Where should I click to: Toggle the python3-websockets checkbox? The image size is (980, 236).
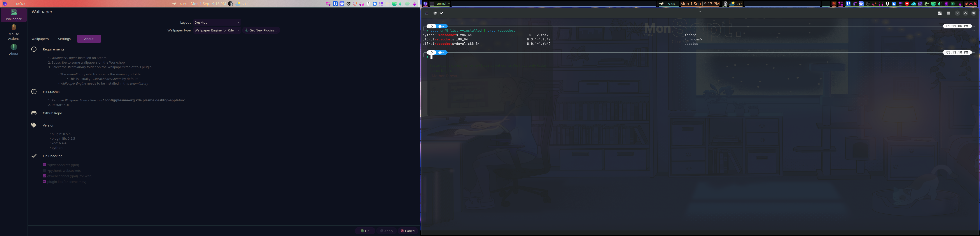coord(44,171)
